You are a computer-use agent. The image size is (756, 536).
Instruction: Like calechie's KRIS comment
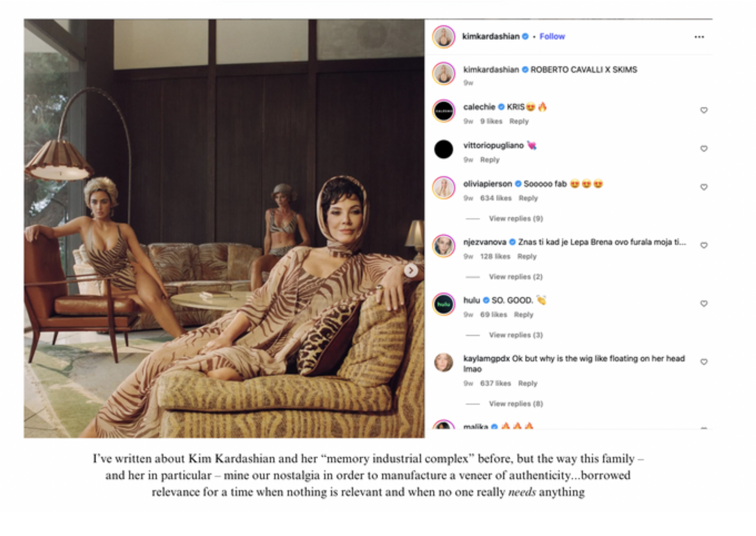704,110
